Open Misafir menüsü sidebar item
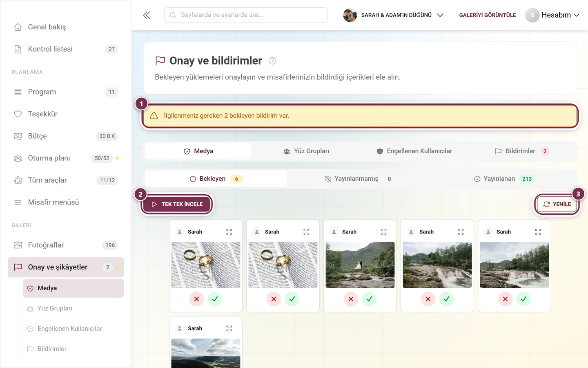 pos(66,202)
